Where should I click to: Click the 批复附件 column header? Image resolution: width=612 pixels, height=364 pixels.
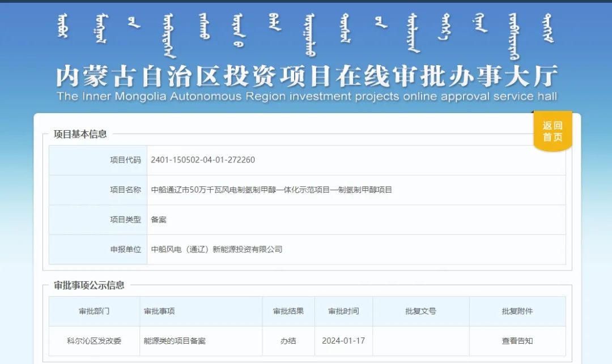[x=517, y=311]
